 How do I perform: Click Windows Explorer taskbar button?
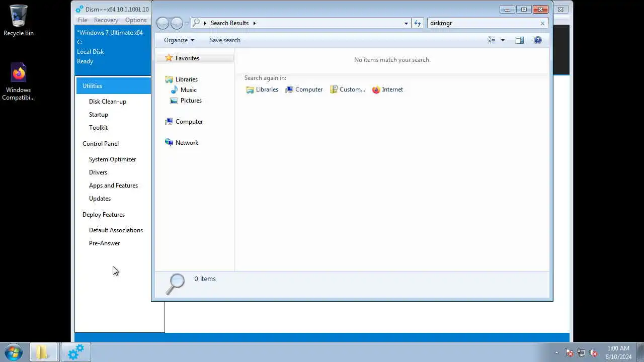tap(43, 352)
